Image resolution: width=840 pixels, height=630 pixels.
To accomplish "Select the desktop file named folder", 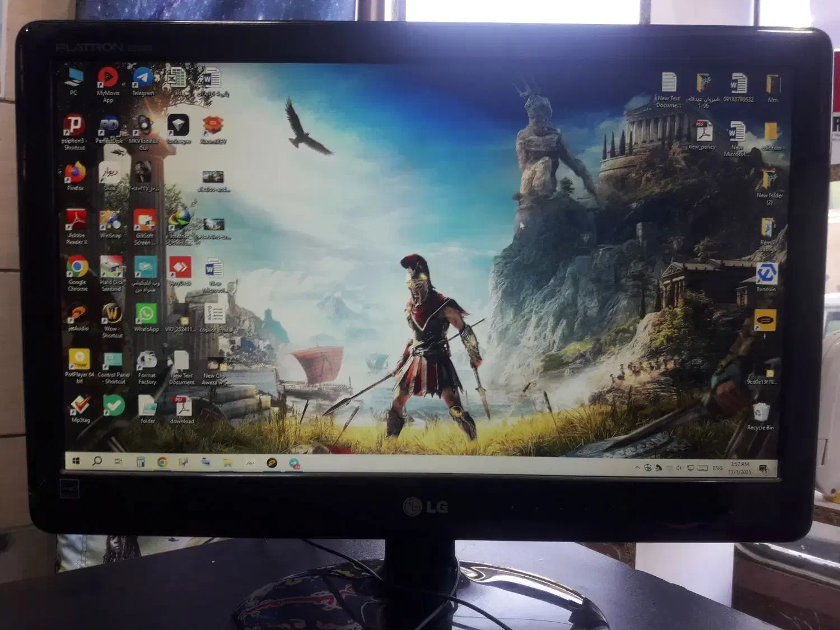I will click(147, 409).
